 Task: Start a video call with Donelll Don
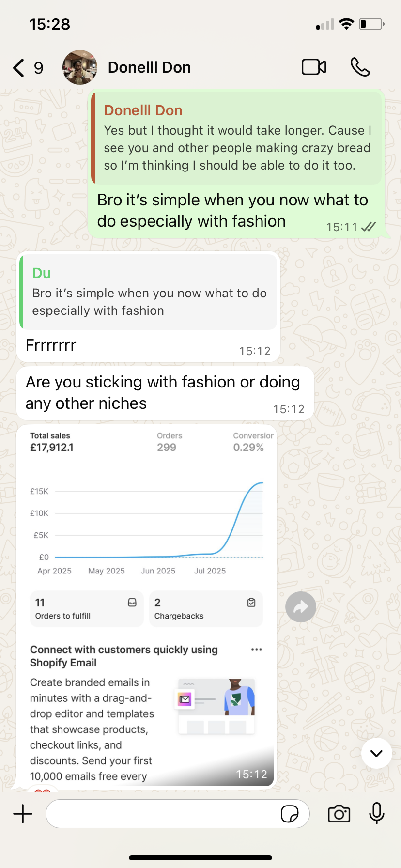(314, 67)
